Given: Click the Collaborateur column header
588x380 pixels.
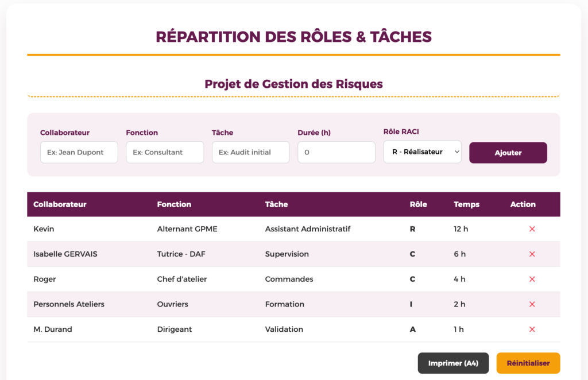Looking at the screenshot, I should [60, 204].
